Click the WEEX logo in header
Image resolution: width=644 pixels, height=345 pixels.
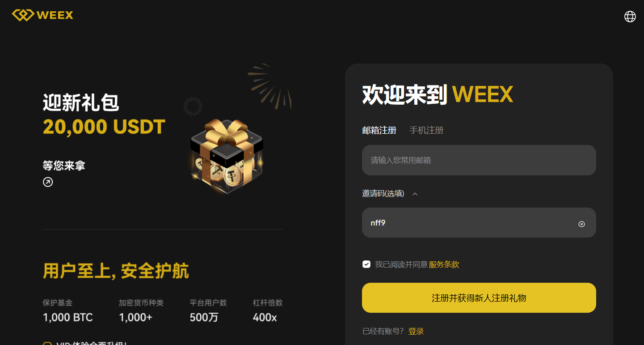[42, 15]
